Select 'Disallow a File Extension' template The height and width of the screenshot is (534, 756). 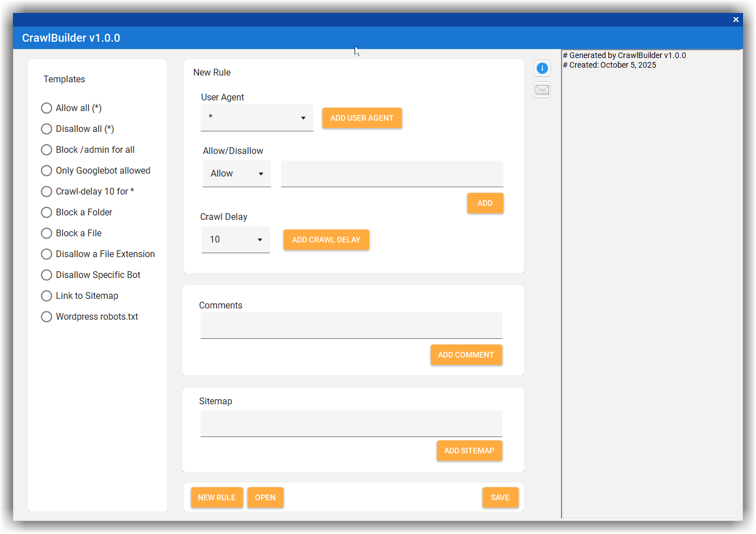point(47,254)
